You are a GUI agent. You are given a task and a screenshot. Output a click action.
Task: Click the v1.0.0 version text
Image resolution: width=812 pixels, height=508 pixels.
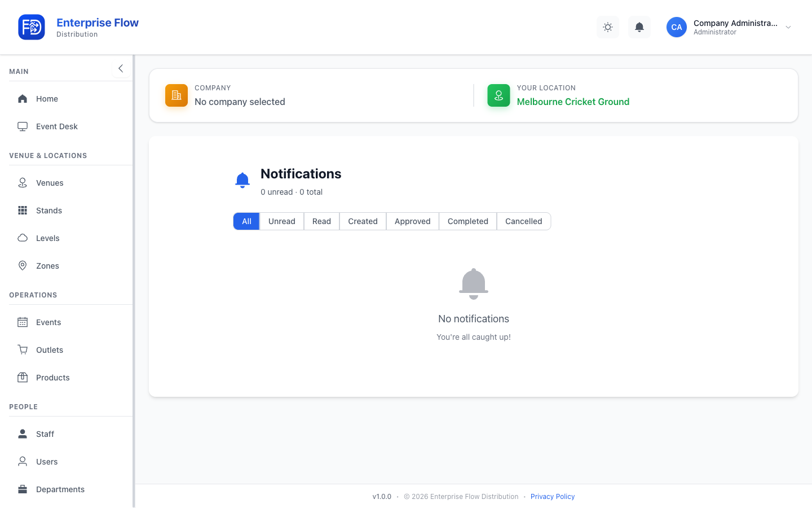382,497
